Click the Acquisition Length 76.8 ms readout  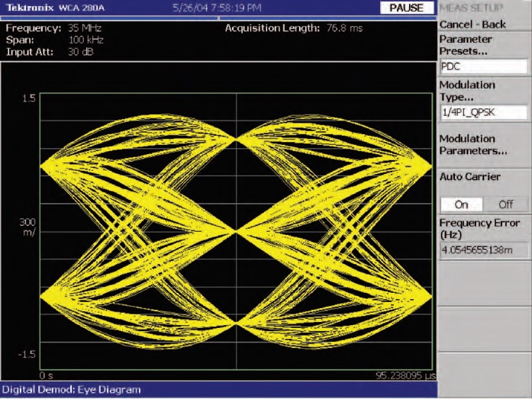[292, 28]
